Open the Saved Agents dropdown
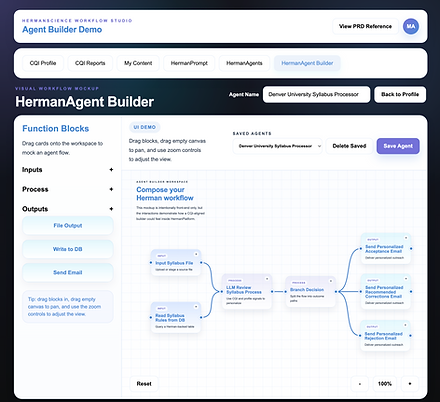 click(x=277, y=146)
